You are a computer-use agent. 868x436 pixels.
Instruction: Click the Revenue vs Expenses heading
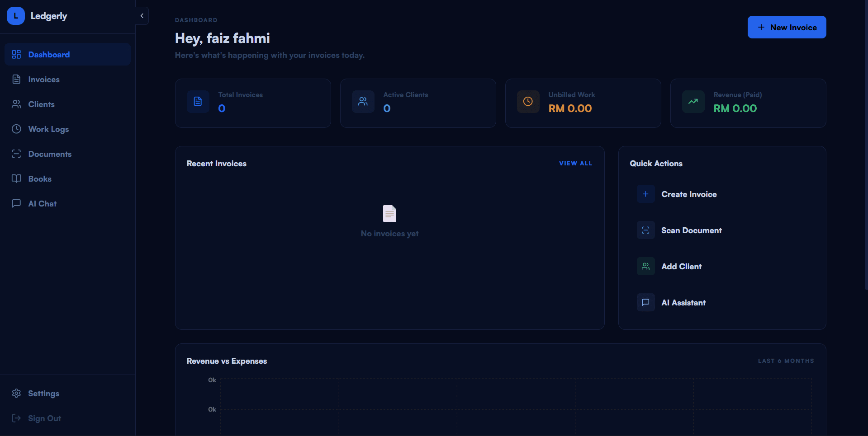point(227,361)
